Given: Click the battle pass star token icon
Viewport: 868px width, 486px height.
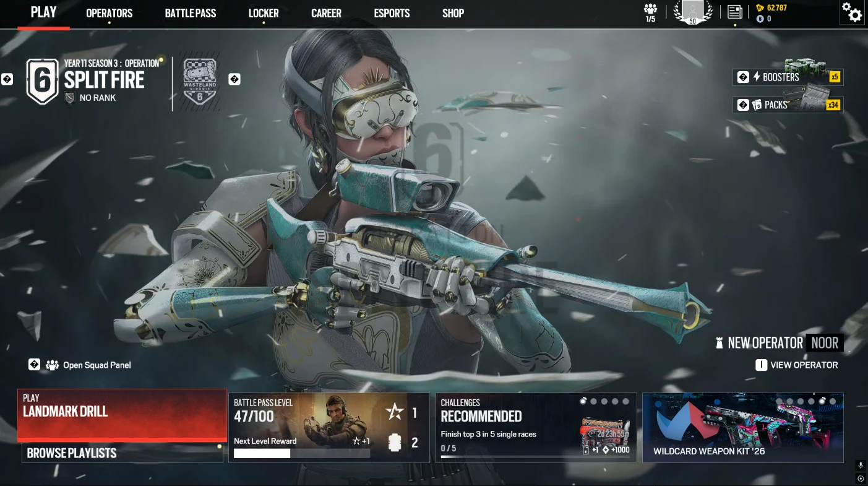Looking at the screenshot, I should pos(394,412).
